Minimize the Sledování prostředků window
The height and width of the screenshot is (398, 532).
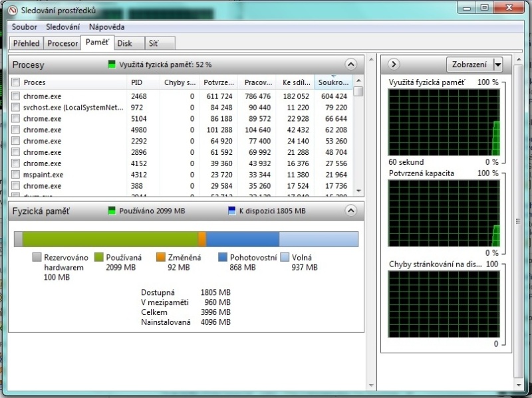467,7
